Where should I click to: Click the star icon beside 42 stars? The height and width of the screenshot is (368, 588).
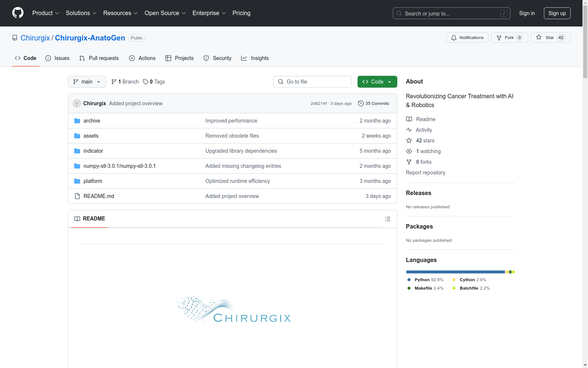pos(409,141)
